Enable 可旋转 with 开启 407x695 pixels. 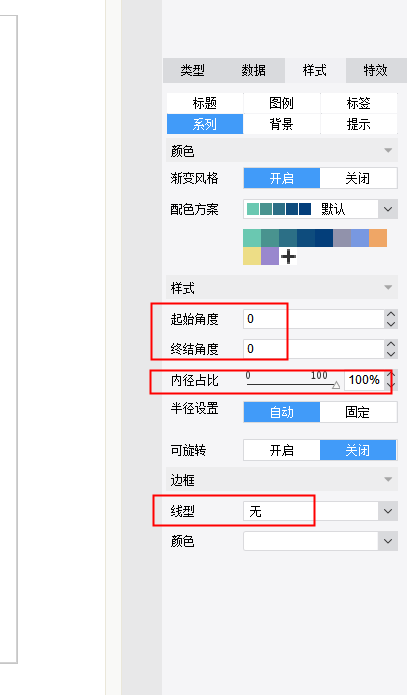(x=282, y=450)
